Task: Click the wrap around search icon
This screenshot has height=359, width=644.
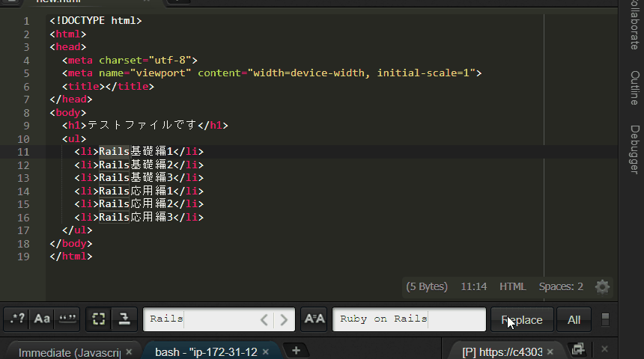Action: (x=124, y=319)
